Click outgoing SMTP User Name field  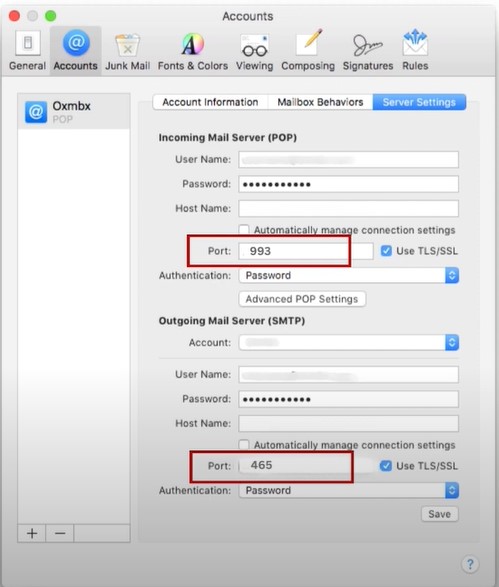(349, 375)
